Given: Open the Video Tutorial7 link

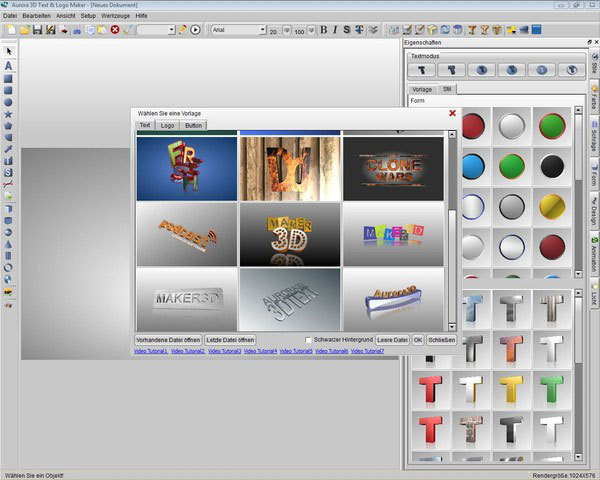Looking at the screenshot, I should pyautogui.click(x=367, y=351).
